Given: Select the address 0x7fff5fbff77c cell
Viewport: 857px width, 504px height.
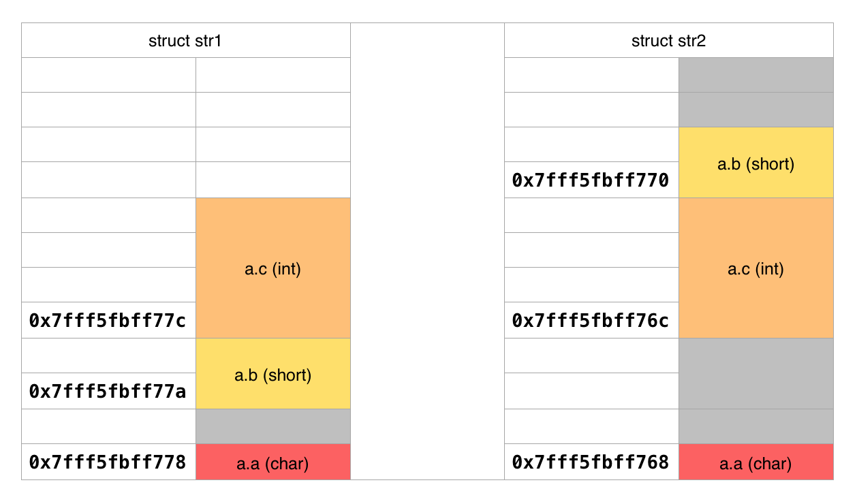Looking at the screenshot, I should pyautogui.click(x=108, y=320).
